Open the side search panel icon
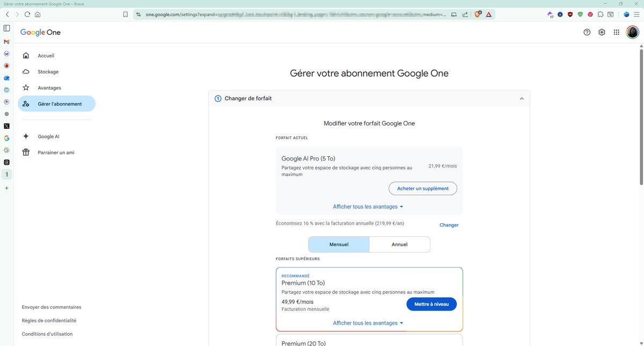 (611, 14)
